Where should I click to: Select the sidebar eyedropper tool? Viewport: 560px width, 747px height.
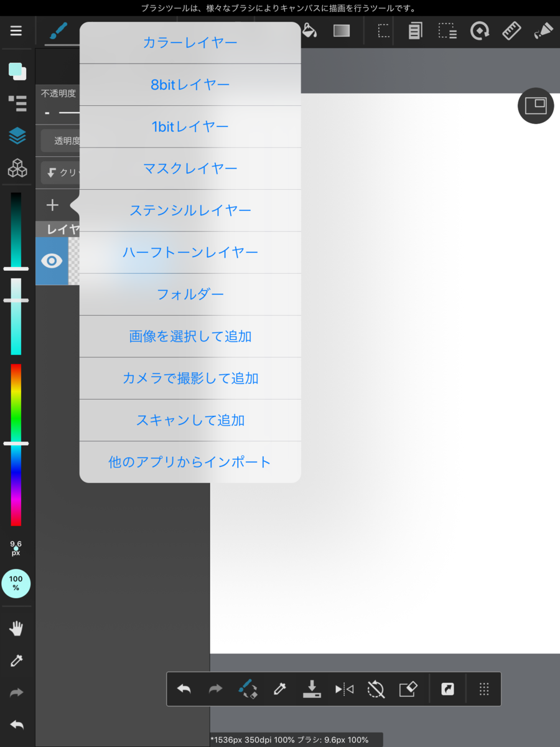[x=16, y=661]
